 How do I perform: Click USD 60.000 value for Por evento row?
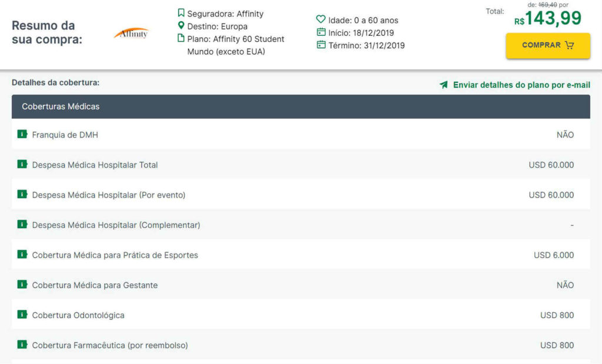[551, 195]
